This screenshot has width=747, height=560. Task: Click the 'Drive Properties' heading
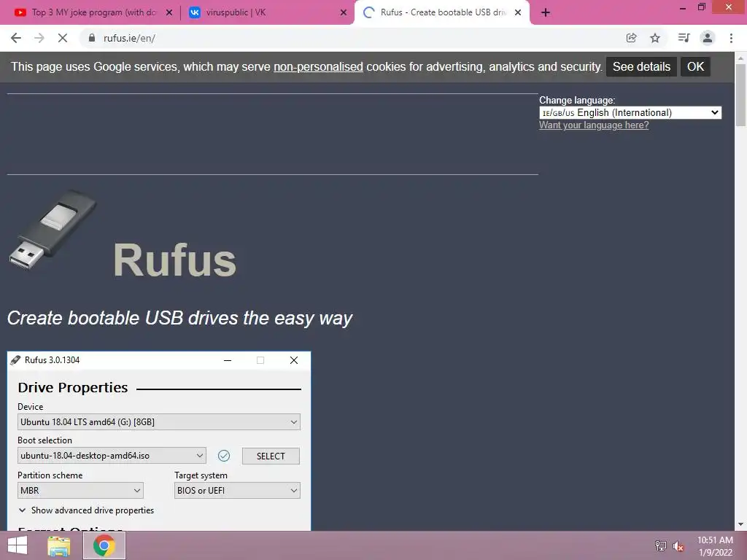coord(73,388)
